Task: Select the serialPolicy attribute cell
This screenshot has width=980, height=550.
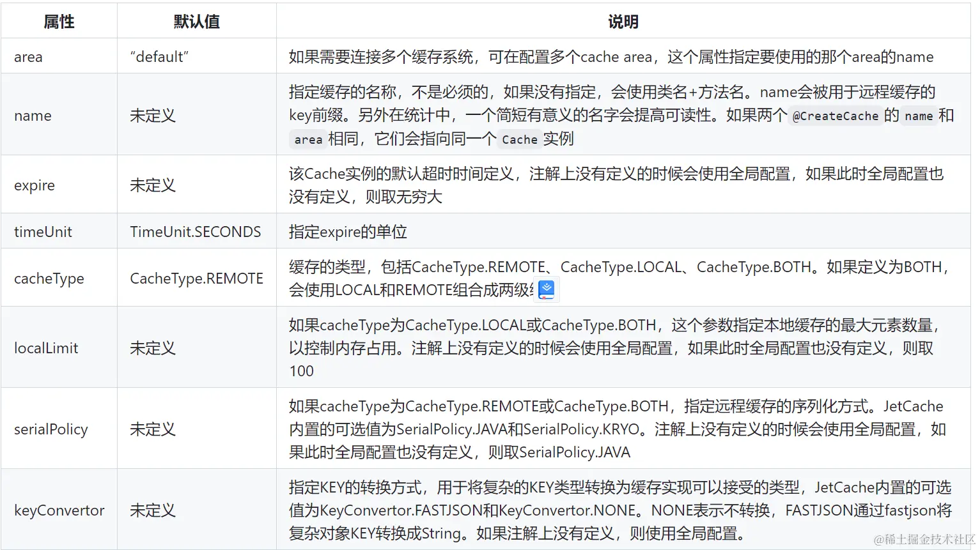Action: (x=51, y=429)
